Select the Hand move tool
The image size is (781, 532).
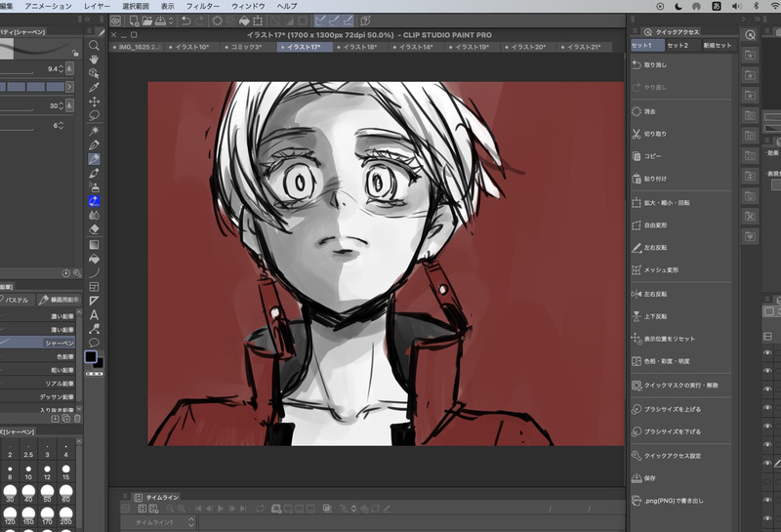(x=94, y=60)
